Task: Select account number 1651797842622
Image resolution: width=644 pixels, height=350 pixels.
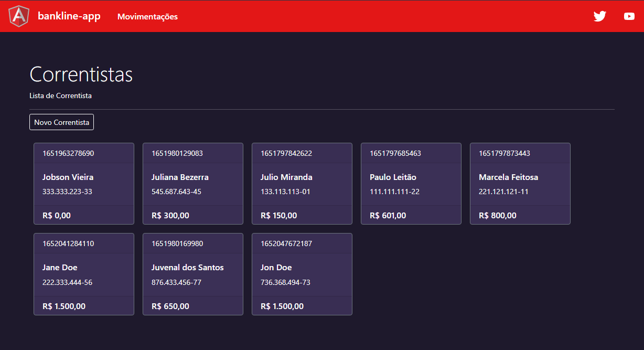Action: (x=286, y=153)
